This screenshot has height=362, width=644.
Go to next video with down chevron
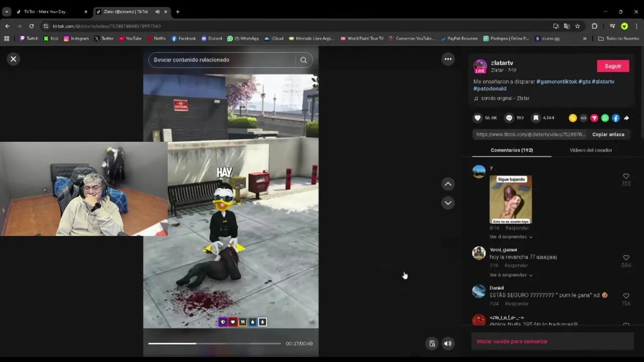click(x=448, y=203)
